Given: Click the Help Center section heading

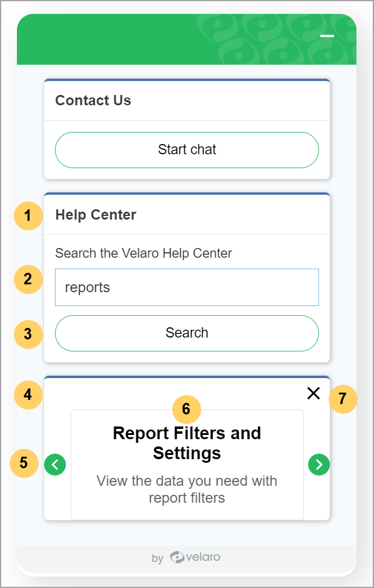Looking at the screenshot, I should click(95, 215).
